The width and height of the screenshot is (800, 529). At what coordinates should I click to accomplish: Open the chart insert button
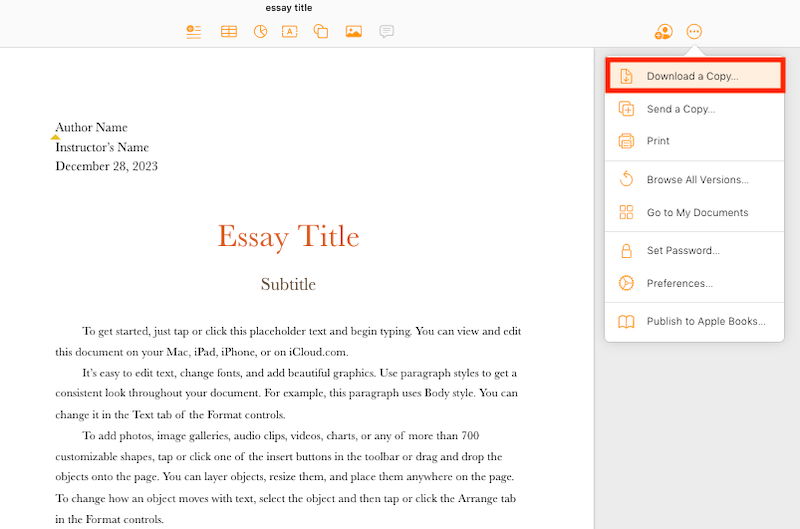click(x=260, y=32)
